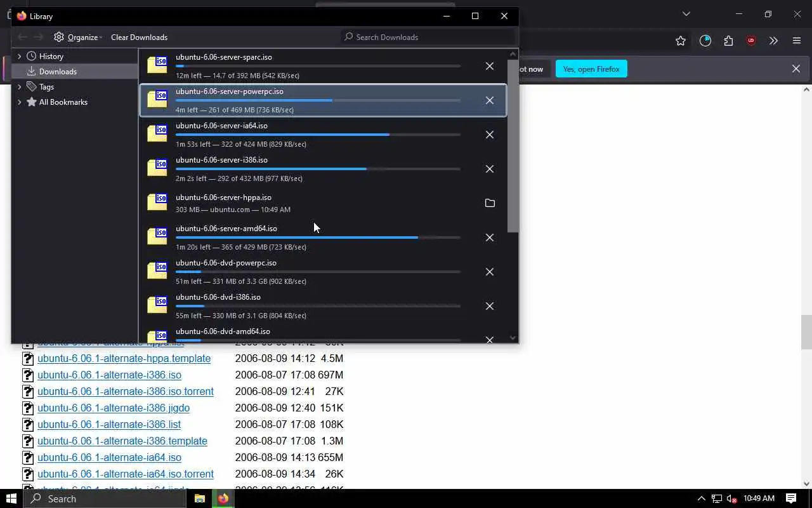Click the taskbar clock showing 10:49 AM

(x=759, y=498)
